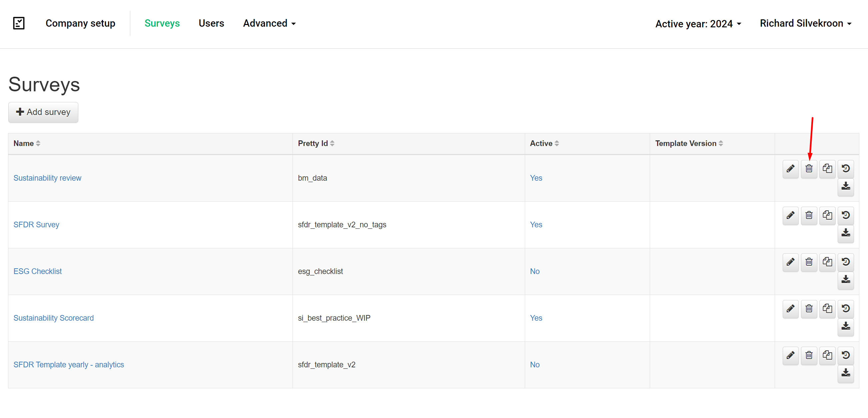
Task: Open history for Sustainability Scorecard
Action: tap(846, 309)
